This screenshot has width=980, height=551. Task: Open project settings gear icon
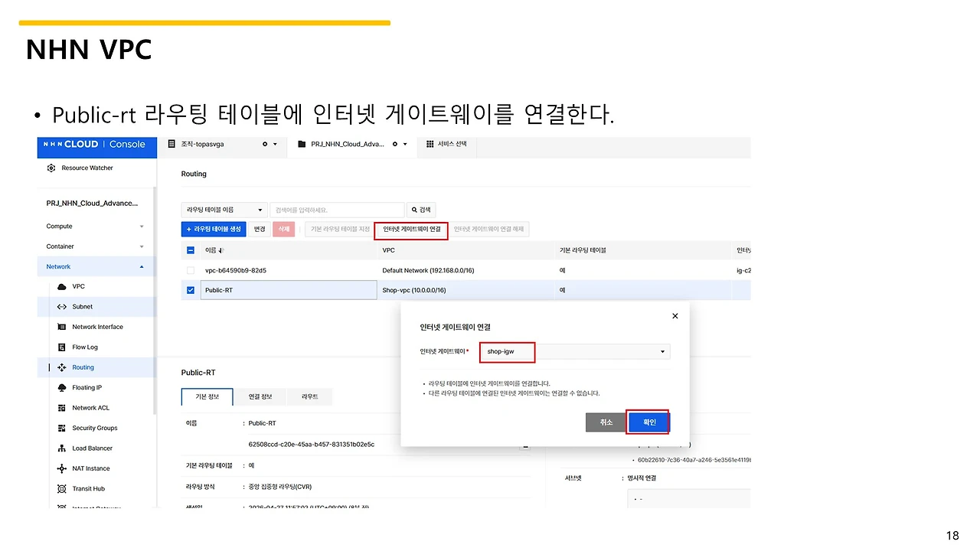[395, 144]
